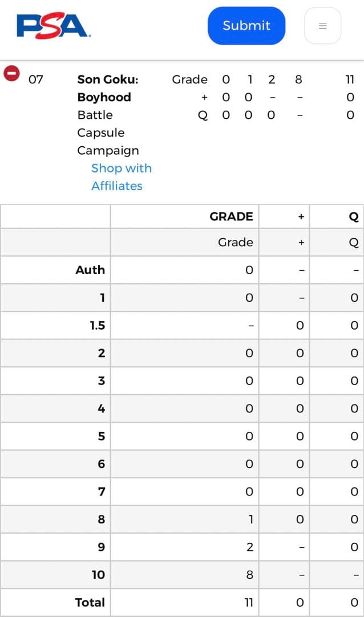Screen dimensions: 364x617
Task: Open the Shop with Affiliates link
Action: [x=121, y=177]
